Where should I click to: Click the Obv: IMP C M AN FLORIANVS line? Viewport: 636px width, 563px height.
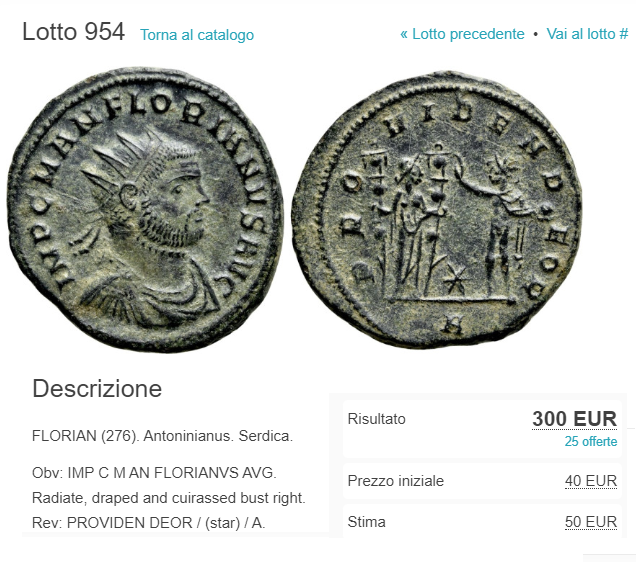(x=154, y=473)
